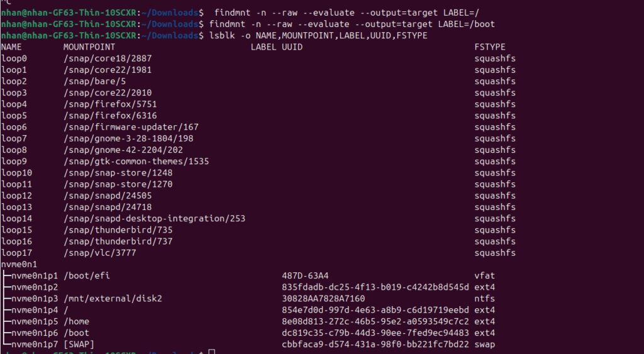The height and width of the screenshot is (354, 644).
Task: Click the UUID 30828AA7828A7160
Action: [323, 299]
